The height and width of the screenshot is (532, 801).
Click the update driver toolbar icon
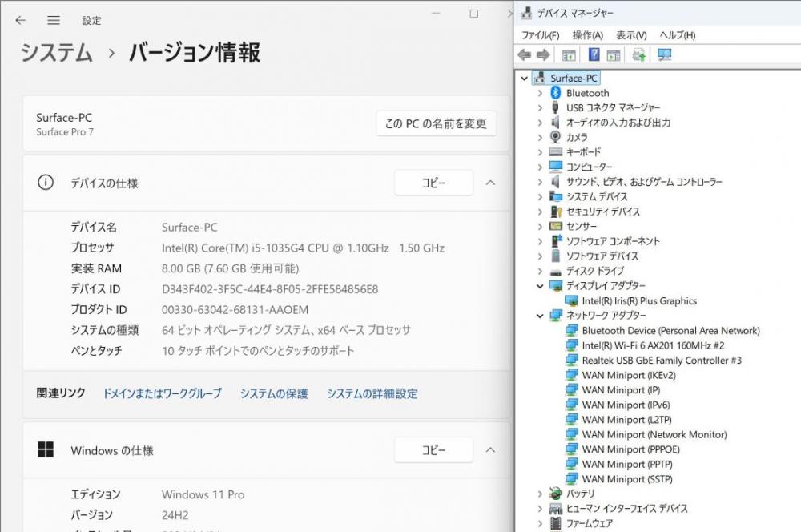(638, 54)
